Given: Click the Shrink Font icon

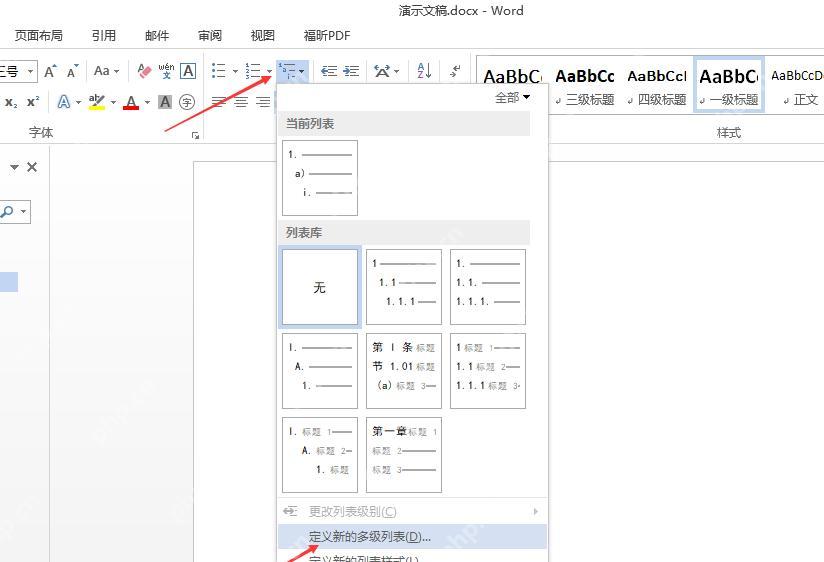Looking at the screenshot, I should [x=73, y=70].
